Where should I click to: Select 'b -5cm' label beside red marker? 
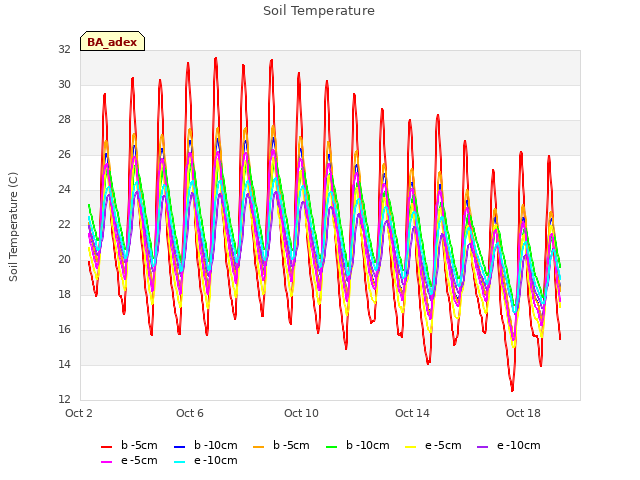[139, 445]
